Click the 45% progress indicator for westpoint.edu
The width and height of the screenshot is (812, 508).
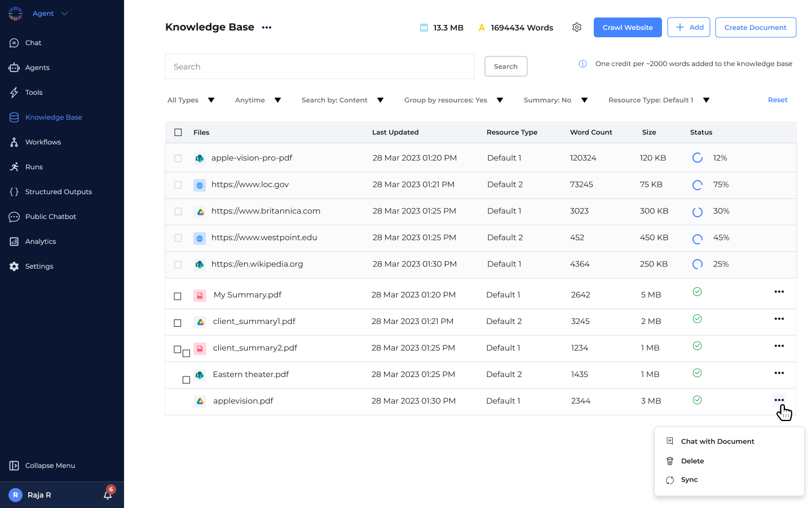point(698,239)
